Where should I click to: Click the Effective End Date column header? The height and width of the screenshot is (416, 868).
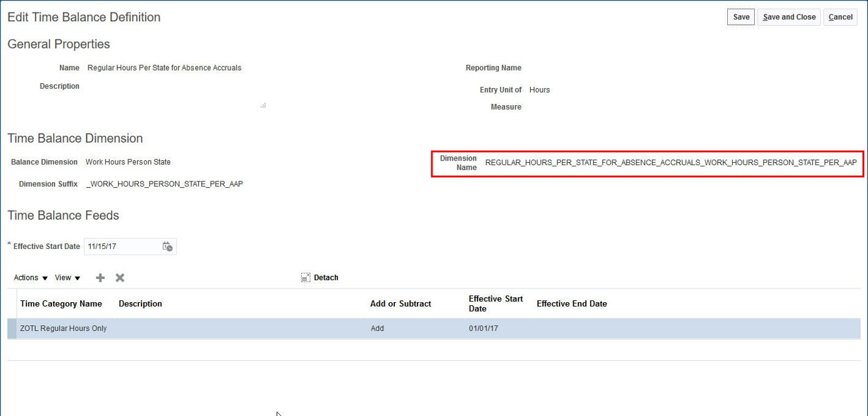pos(571,303)
